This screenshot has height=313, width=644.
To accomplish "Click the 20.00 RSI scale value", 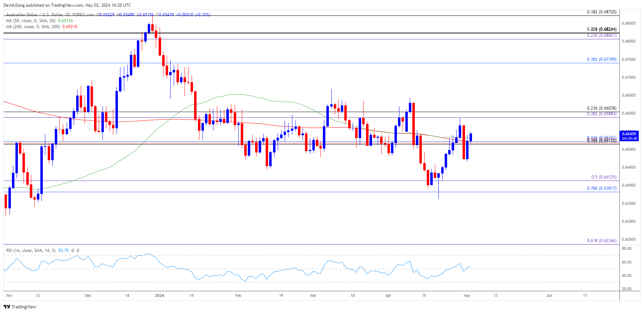I will pos(626,289).
